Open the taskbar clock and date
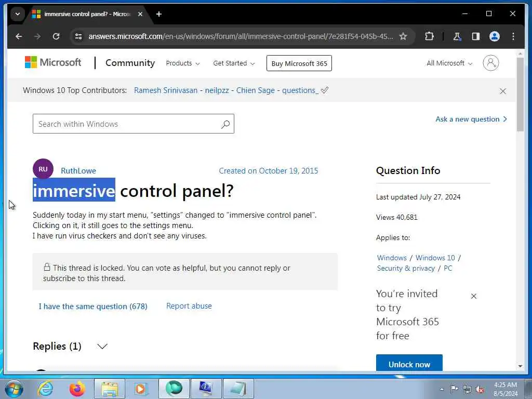This screenshot has height=399, width=532. point(505,389)
